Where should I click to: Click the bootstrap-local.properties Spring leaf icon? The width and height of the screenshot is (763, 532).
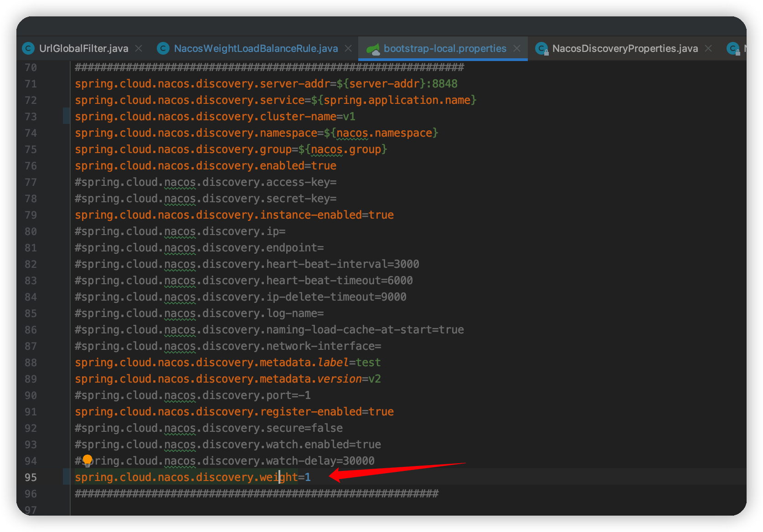click(x=373, y=49)
